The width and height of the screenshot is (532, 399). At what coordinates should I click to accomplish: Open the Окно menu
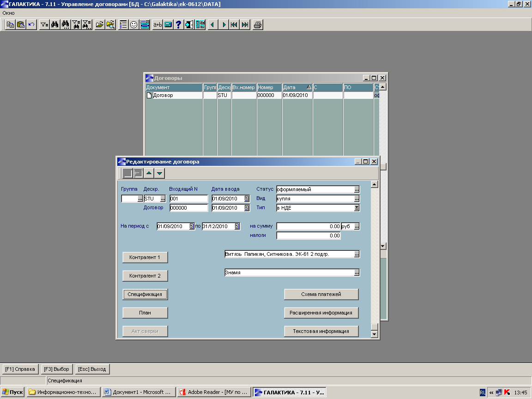pyautogui.click(x=9, y=13)
